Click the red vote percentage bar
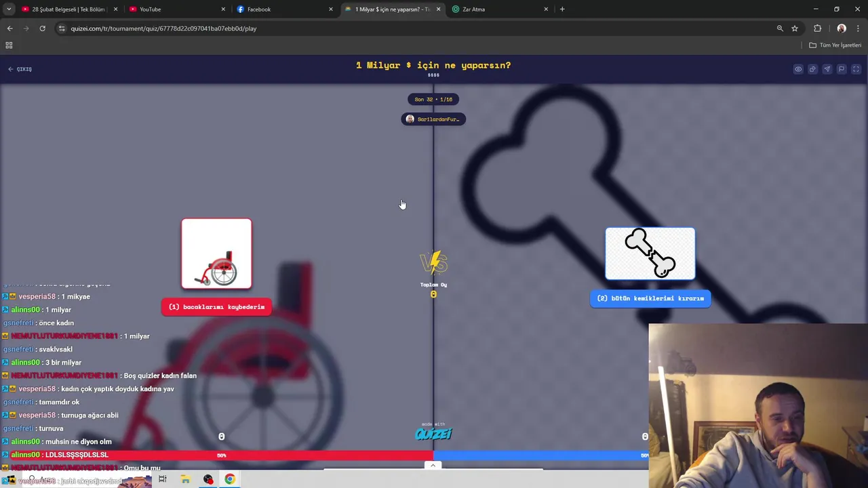868x488 pixels. coord(217,455)
